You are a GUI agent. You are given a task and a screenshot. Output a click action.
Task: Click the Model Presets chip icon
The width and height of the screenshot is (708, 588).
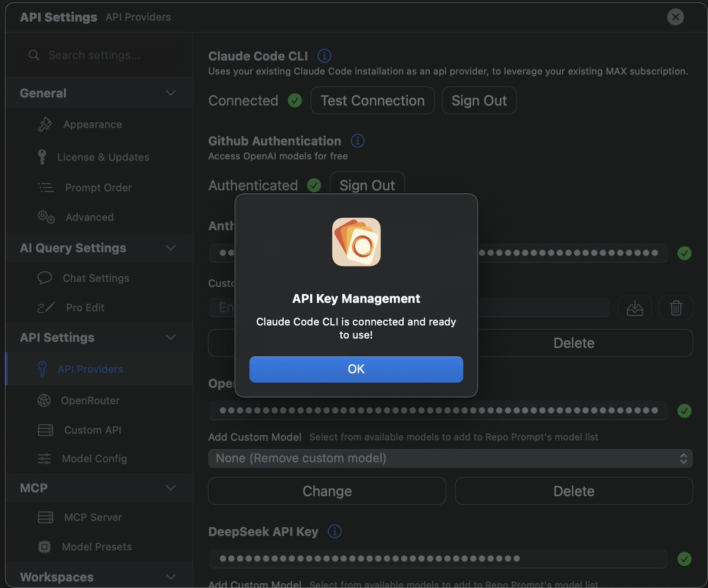[44, 547]
